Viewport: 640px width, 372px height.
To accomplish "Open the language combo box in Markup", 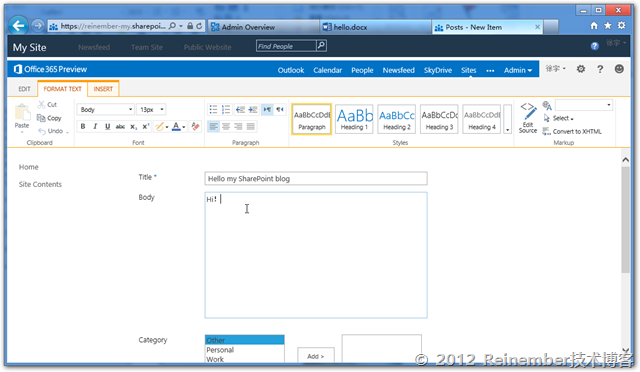I will click(x=584, y=105).
